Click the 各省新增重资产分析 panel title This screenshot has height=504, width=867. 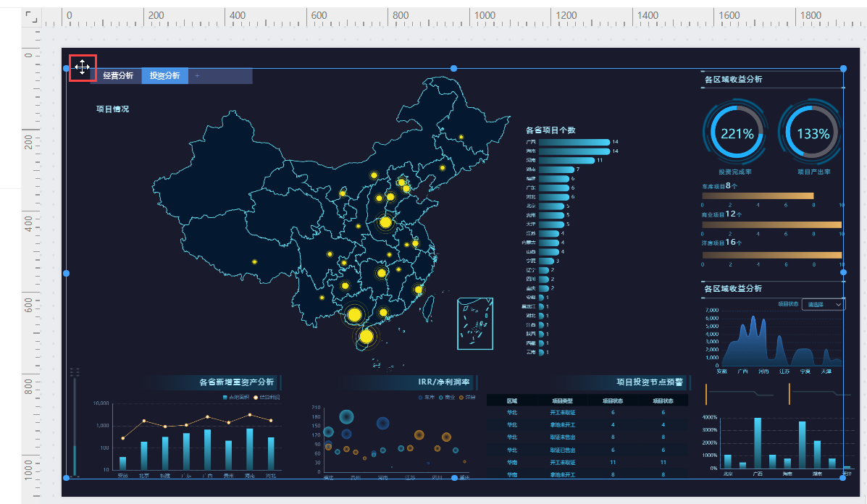[x=237, y=382]
